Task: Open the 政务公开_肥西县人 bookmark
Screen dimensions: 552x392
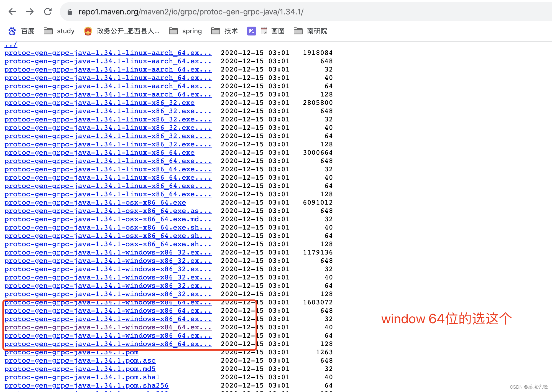Action: pyautogui.click(x=122, y=31)
